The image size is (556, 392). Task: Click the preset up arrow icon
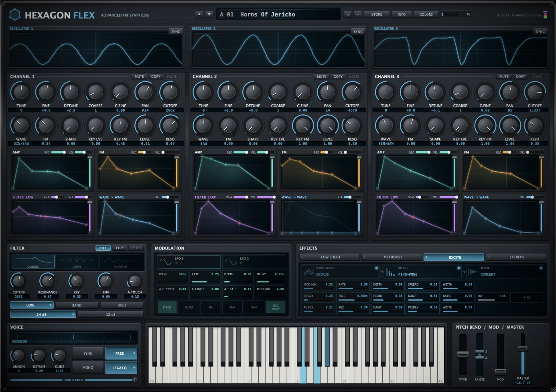point(199,14)
